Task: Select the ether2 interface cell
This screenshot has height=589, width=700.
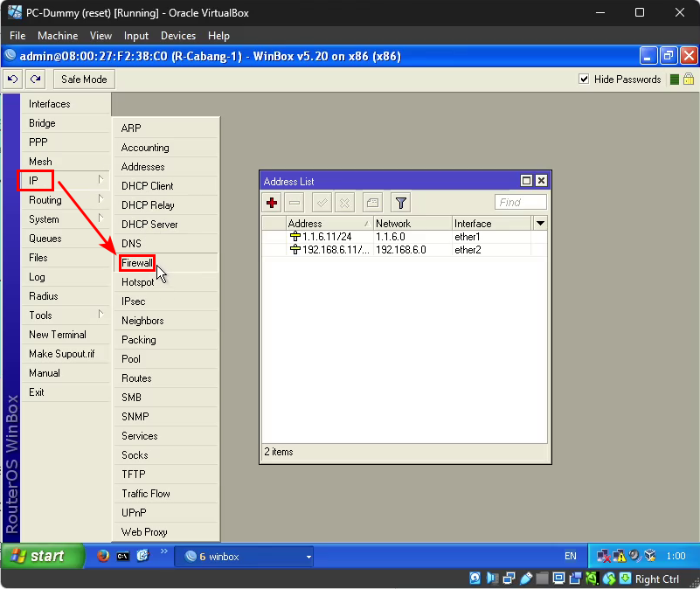Action: click(491, 250)
